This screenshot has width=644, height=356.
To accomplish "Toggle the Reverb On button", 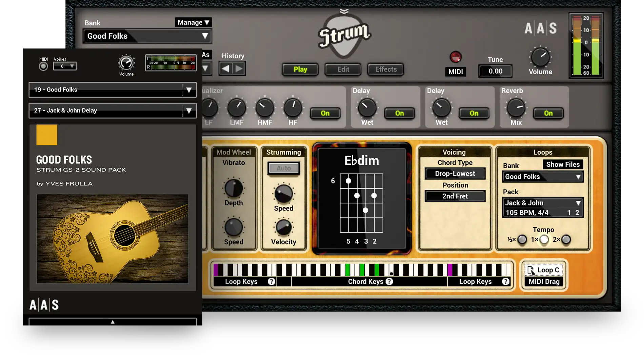I will [548, 113].
